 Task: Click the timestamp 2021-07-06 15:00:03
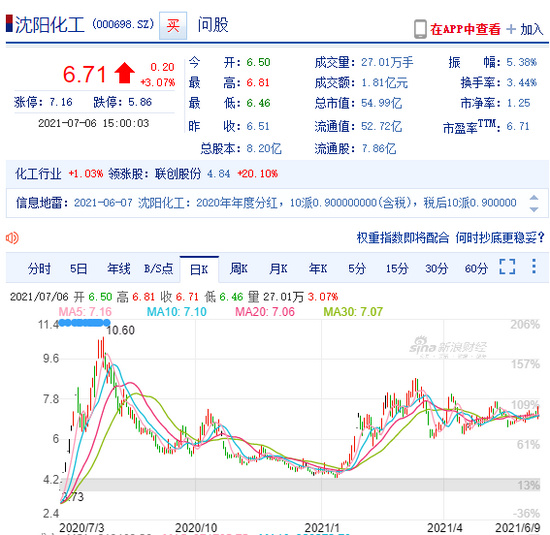point(94,123)
